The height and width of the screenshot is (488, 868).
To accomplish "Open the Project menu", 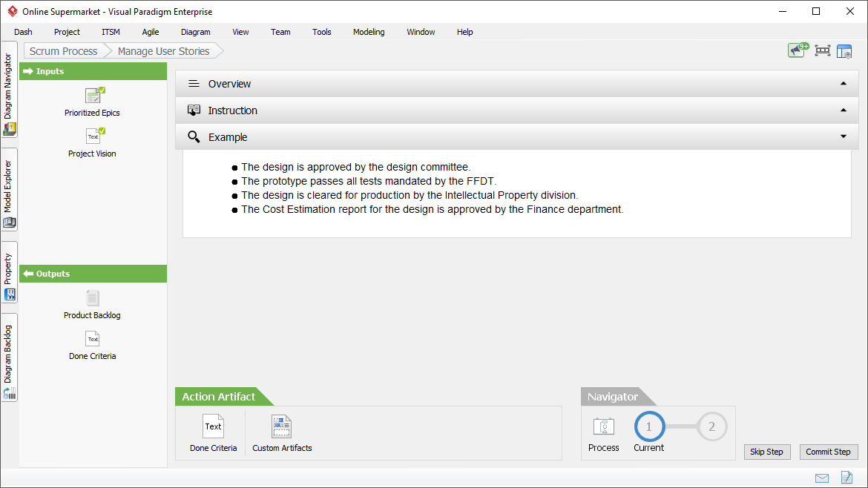I will point(67,32).
